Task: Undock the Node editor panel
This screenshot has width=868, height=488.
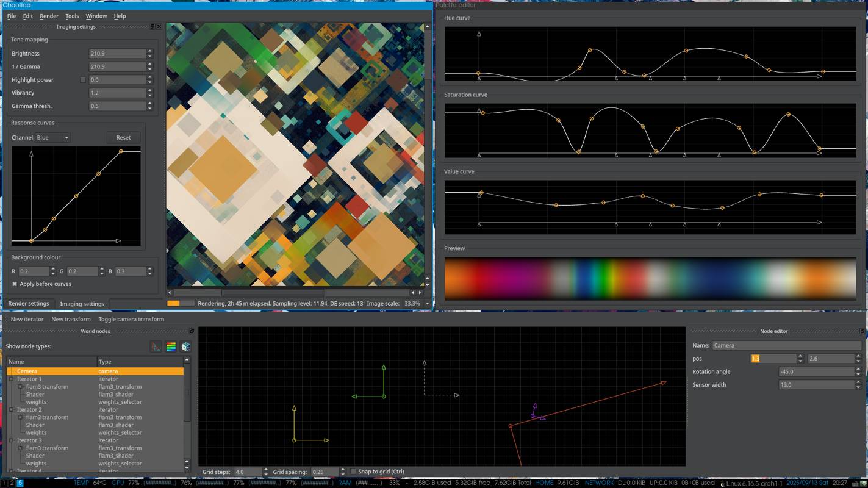Action: 862,331
